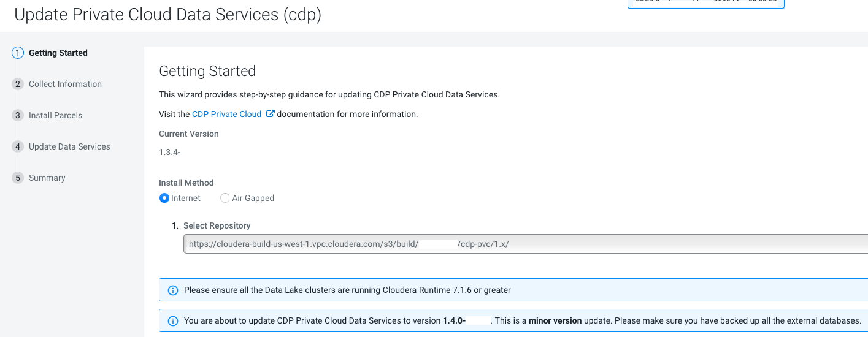Image resolution: width=868 pixels, height=337 pixels.
Task: Open the Select Repository dropdown
Action: point(525,244)
